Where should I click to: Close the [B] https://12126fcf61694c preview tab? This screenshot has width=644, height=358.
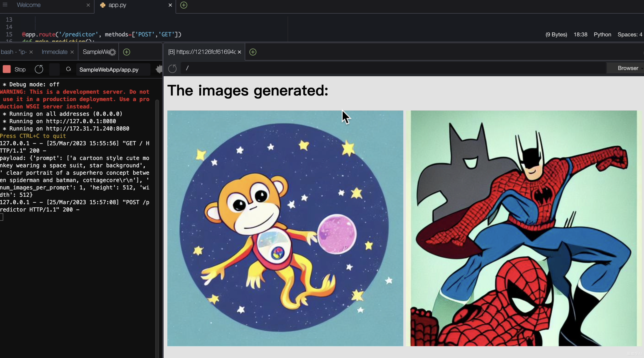click(x=239, y=52)
